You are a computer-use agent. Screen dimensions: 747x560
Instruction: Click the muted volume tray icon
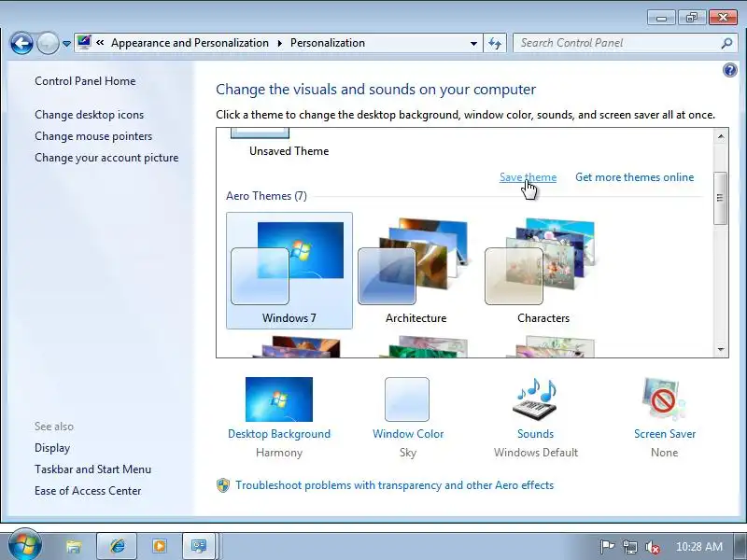[x=652, y=547]
